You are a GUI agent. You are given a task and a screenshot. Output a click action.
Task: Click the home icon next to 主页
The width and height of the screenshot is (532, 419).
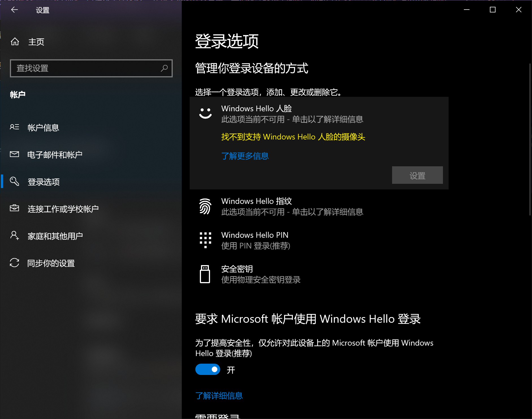(x=15, y=42)
